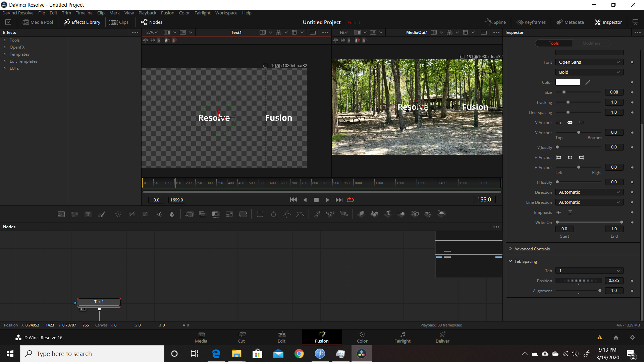Enable underline emphasis icon
Screen dimensions: 644x362
570,213
